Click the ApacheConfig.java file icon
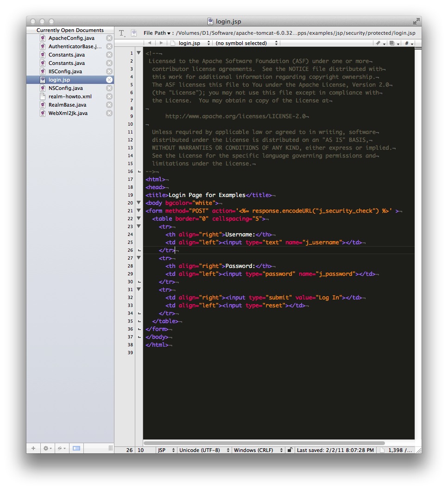 [x=43, y=38]
